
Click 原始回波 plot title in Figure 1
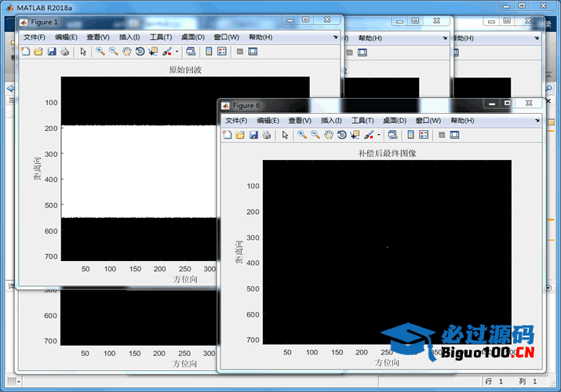pos(185,70)
